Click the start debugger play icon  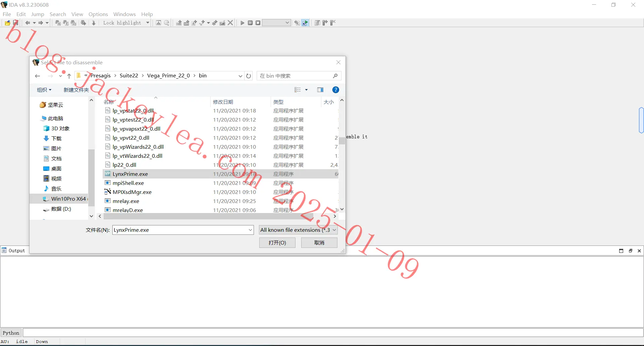(x=243, y=23)
